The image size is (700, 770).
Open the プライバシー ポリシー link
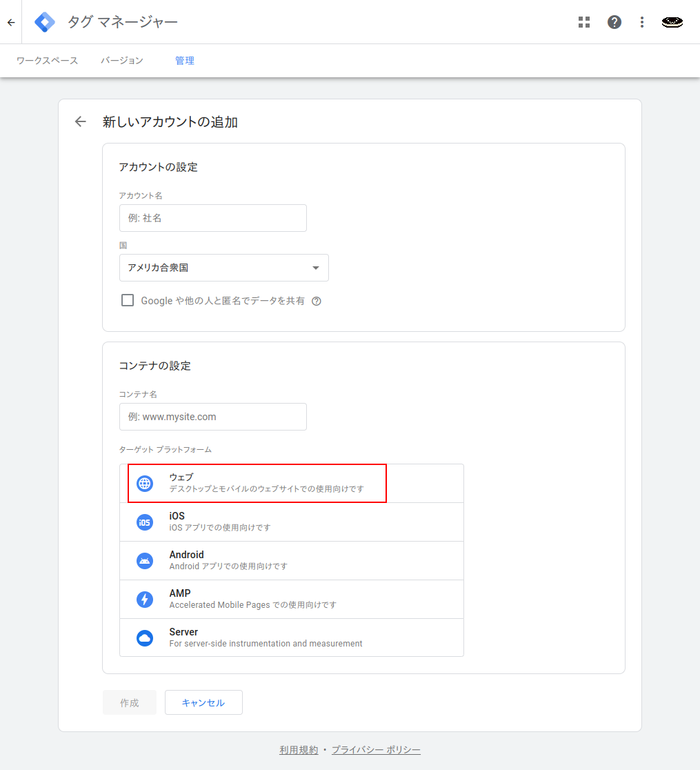click(376, 750)
